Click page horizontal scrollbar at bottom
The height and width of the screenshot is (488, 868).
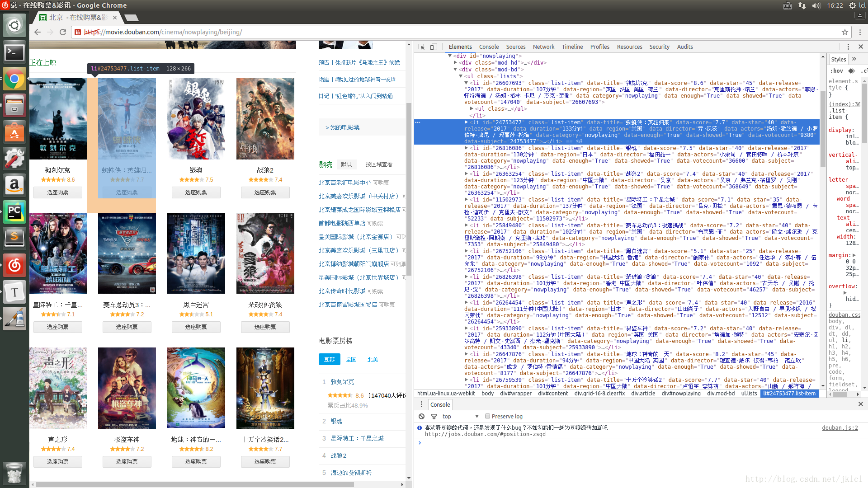[x=194, y=484]
